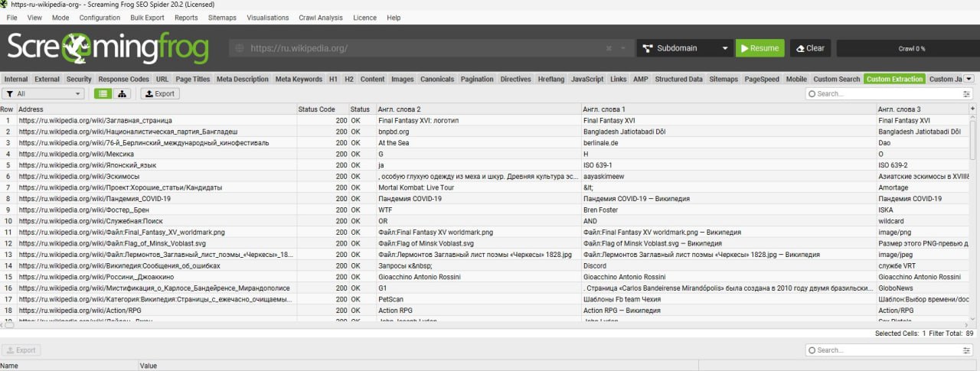Click the Crawl 0% progress bar

coord(911,48)
